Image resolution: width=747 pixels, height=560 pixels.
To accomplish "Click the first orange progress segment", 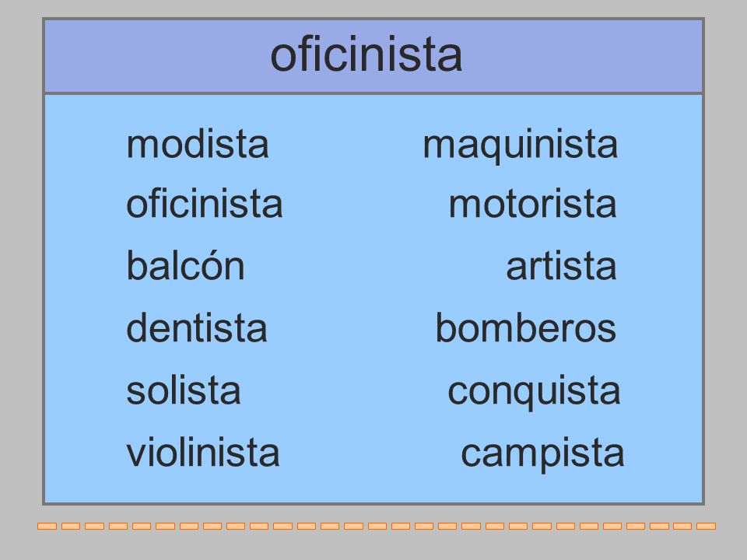I will click(47, 527).
